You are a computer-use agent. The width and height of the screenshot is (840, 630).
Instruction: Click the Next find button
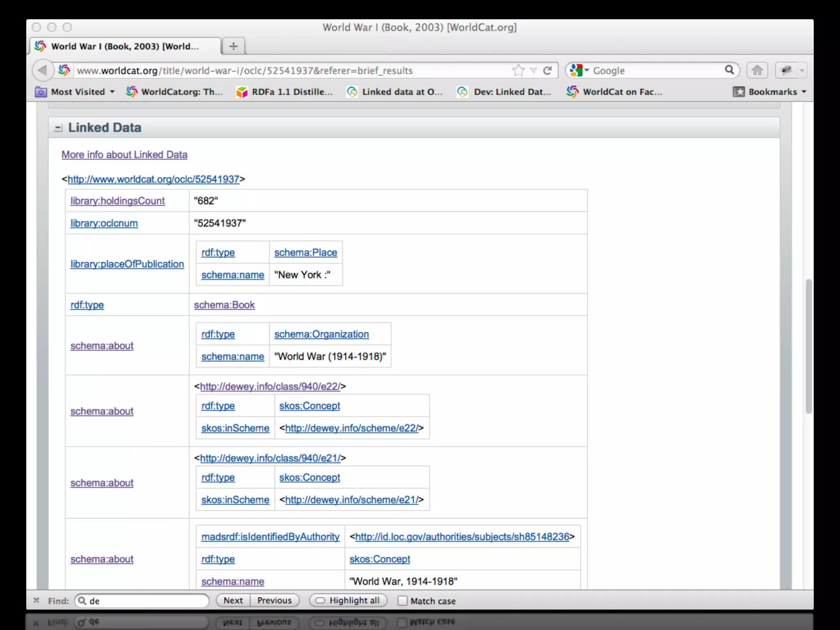[x=233, y=600]
